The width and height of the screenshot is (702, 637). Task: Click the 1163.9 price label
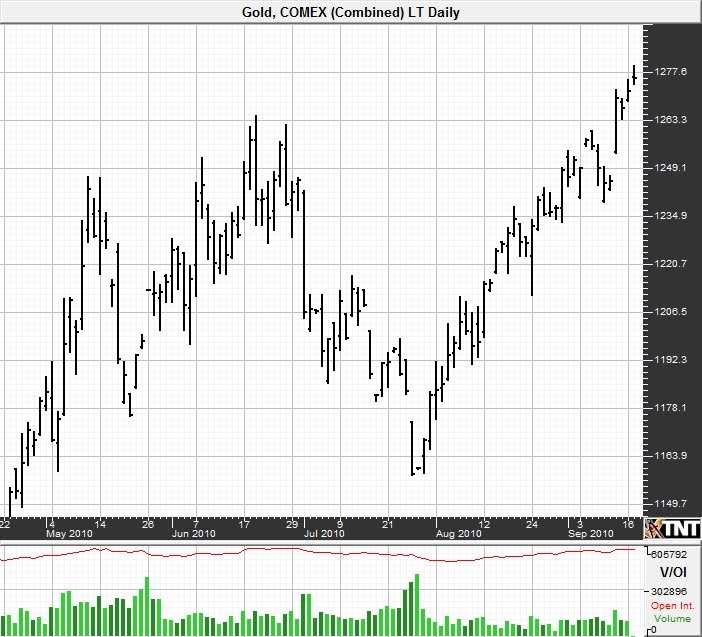coord(670,455)
